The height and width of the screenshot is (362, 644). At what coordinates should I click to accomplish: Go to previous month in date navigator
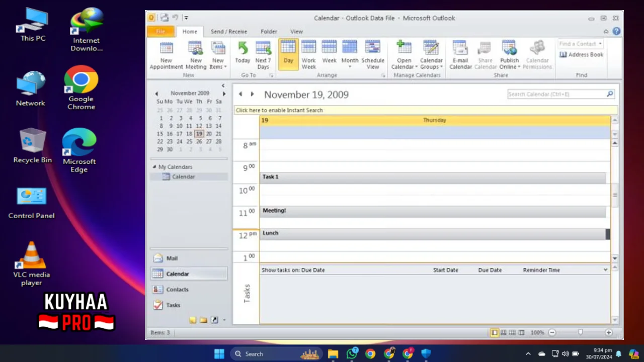[x=156, y=94]
